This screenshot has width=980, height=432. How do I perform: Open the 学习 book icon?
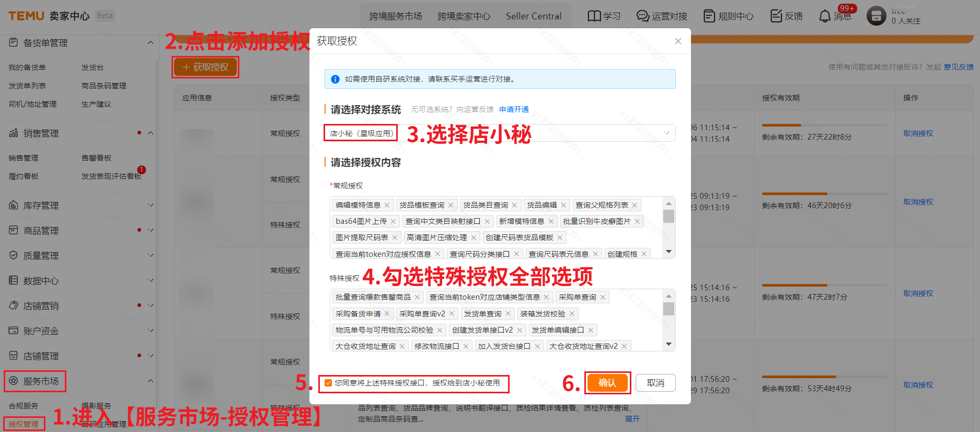pos(594,16)
